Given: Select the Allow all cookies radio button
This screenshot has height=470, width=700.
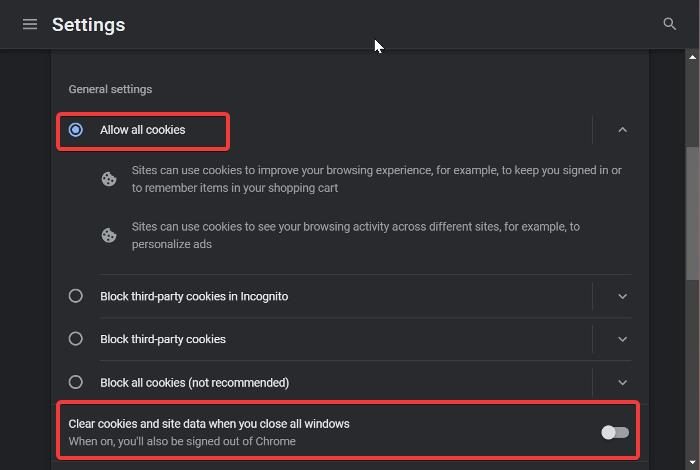Looking at the screenshot, I should [75, 130].
